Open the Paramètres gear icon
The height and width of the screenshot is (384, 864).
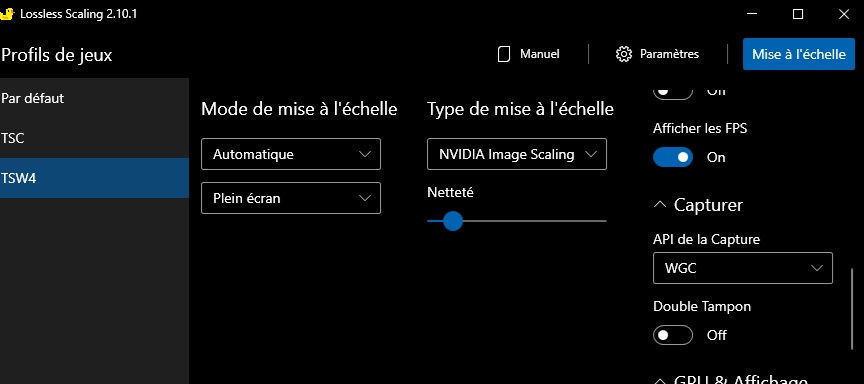[x=624, y=54]
